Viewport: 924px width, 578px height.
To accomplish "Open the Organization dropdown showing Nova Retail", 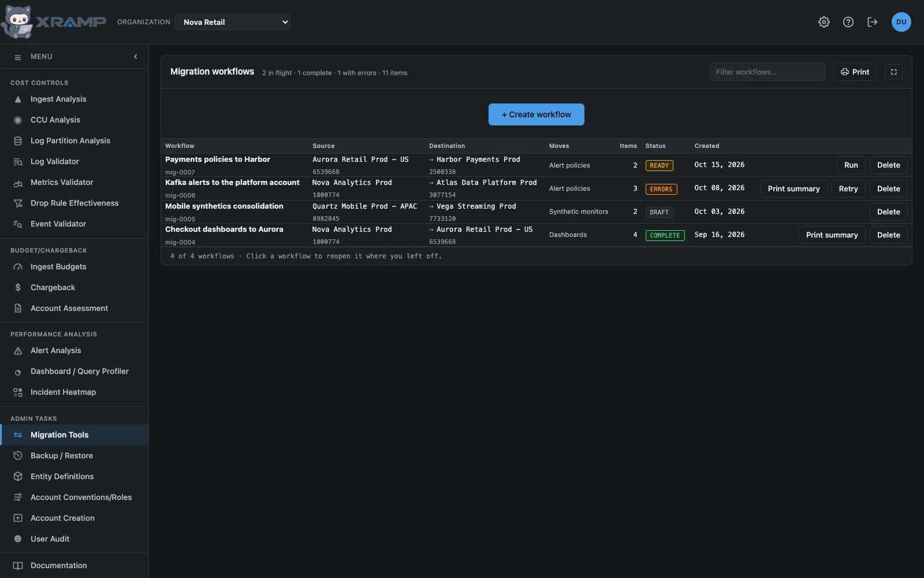I will [x=233, y=22].
